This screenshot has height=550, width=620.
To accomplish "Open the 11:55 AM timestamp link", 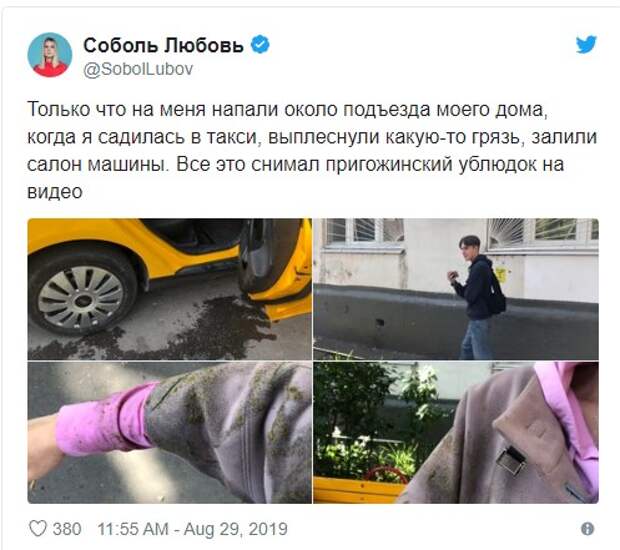I will [x=133, y=529].
